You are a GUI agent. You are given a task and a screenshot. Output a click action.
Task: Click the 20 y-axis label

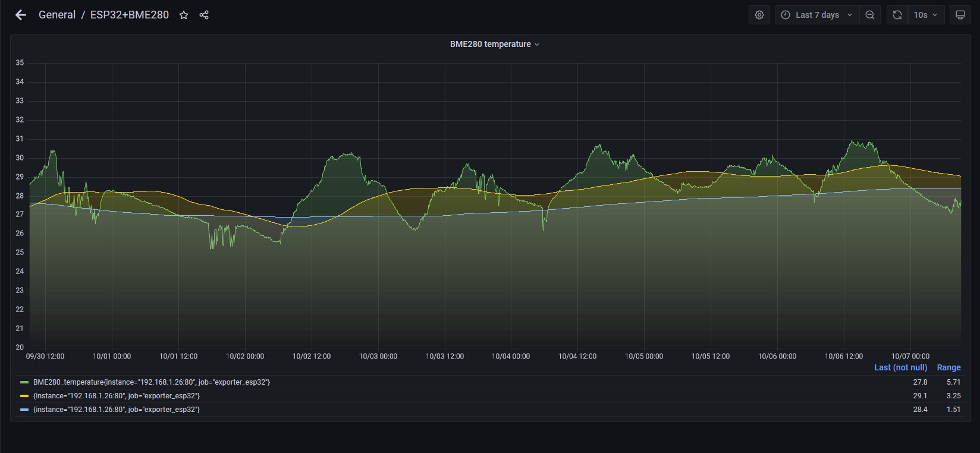click(20, 347)
